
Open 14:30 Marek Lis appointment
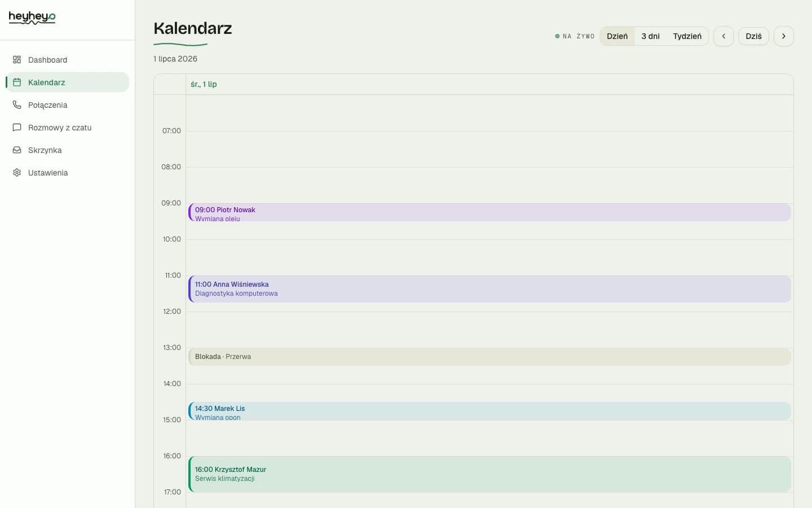489,411
